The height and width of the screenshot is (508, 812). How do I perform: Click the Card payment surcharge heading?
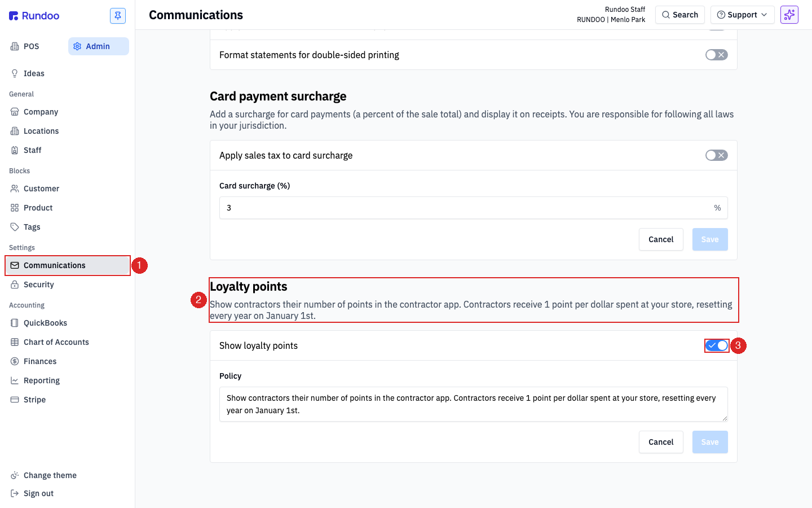click(278, 97)
